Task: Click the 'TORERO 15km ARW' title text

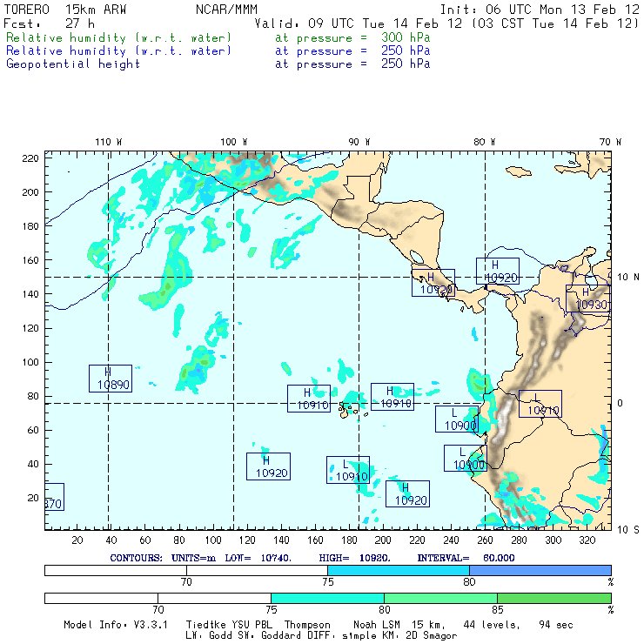Action: point(65,10)
